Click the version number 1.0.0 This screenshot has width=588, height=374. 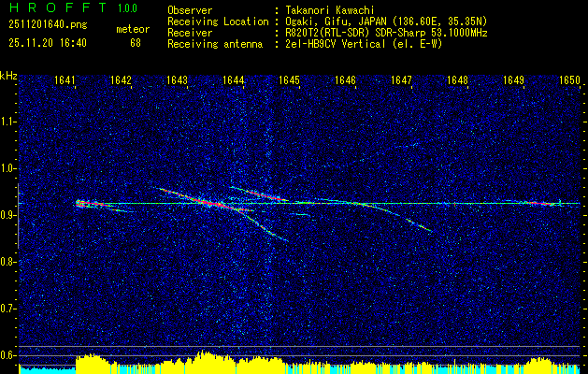127,8
